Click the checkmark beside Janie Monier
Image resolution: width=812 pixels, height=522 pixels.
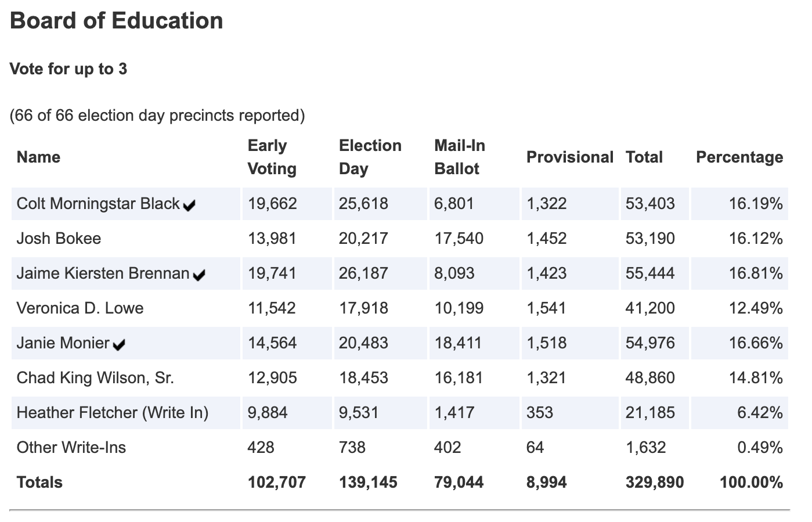pos(119,345)
